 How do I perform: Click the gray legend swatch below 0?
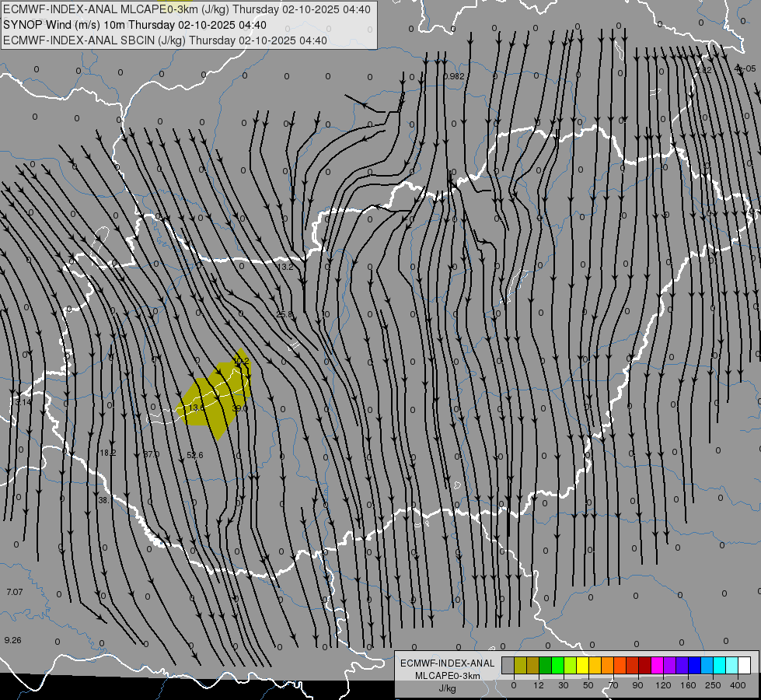508,665
